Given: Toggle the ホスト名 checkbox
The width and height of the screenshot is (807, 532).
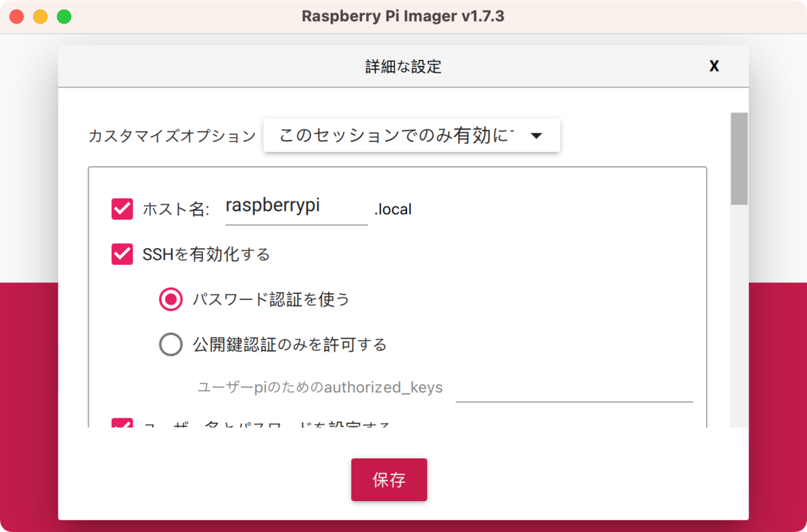Looking at the screenshot, I should tap(122, 209).
